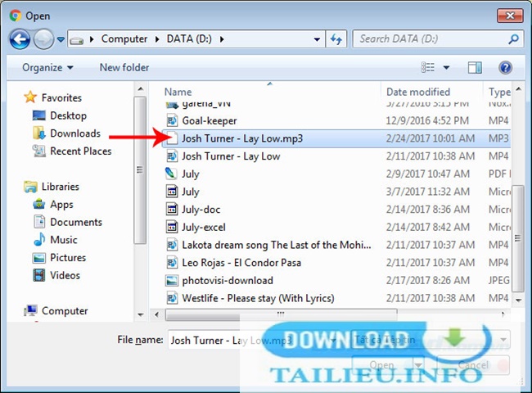
Task: Click the Refresh button next to address bar
Action: [x=336, y=39]
